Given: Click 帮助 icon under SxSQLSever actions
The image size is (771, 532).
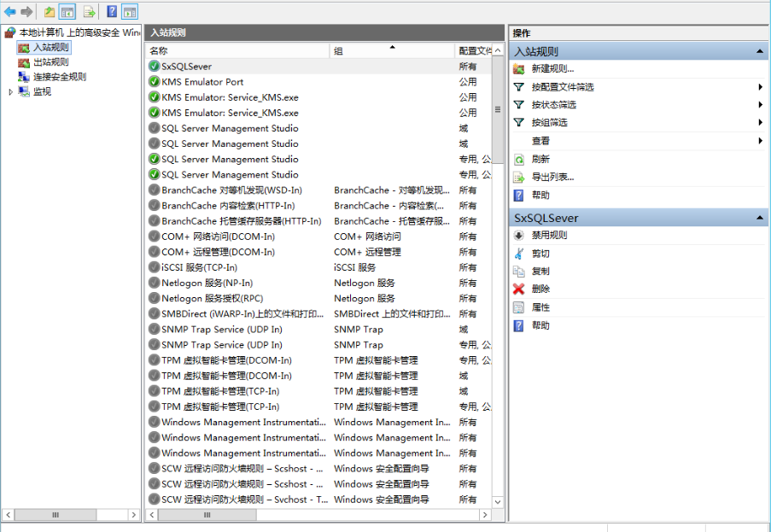Looking at the screenshot, I should point(519,325).
